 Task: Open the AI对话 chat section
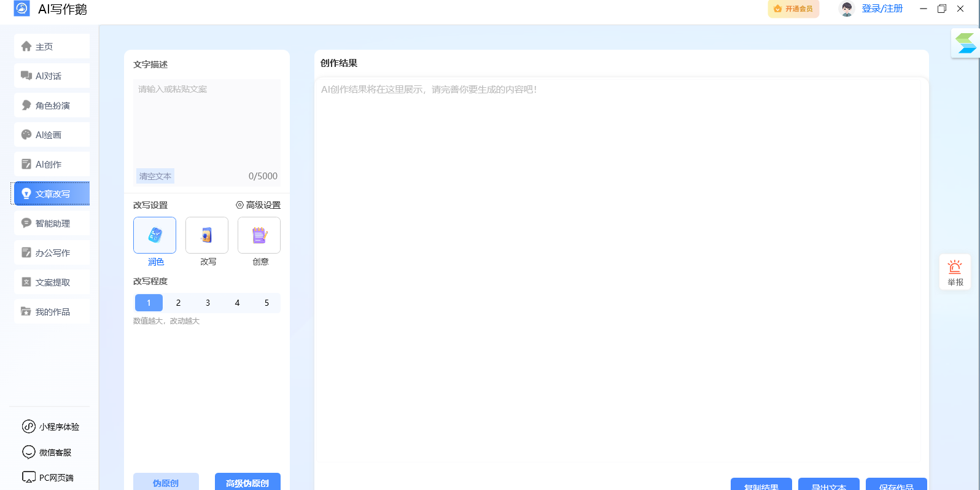point(52,76)
